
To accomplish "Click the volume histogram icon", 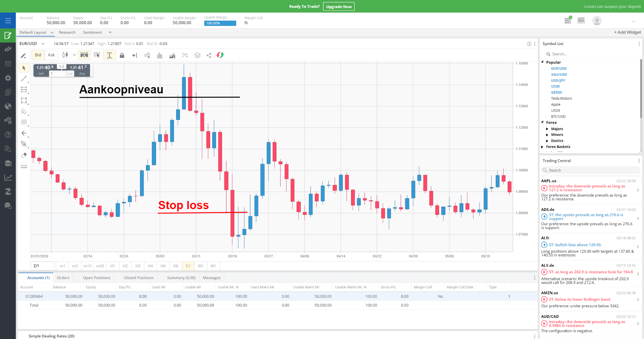I will point(159,55).
